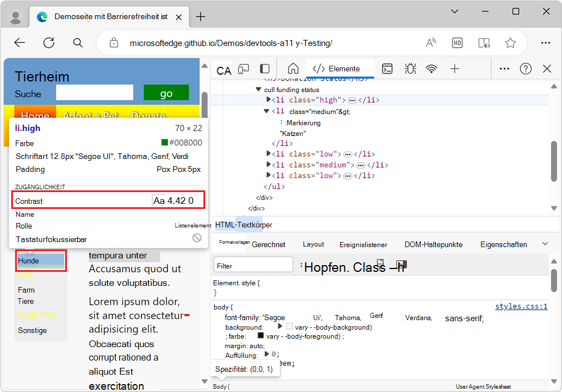Open the immersive reader icon

484,43
